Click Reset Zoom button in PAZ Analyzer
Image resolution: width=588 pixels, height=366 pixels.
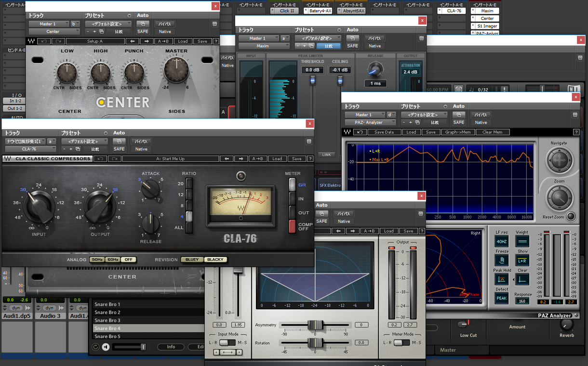click(x=571, y=216)
